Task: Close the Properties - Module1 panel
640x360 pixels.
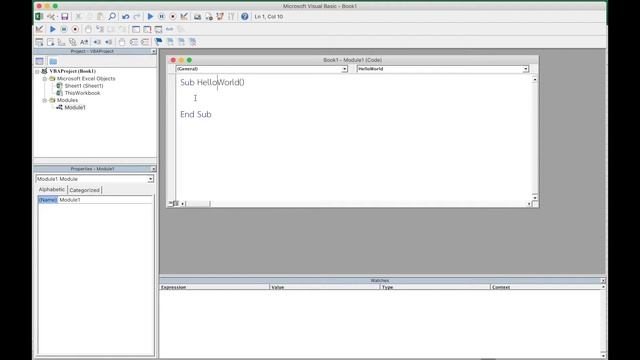Action: pos(153,169)
